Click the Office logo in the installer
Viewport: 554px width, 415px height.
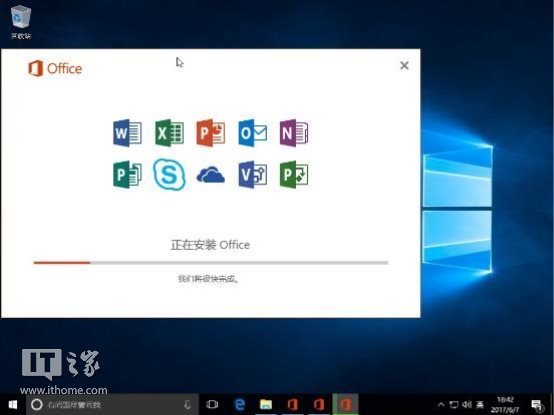(55, 68)
